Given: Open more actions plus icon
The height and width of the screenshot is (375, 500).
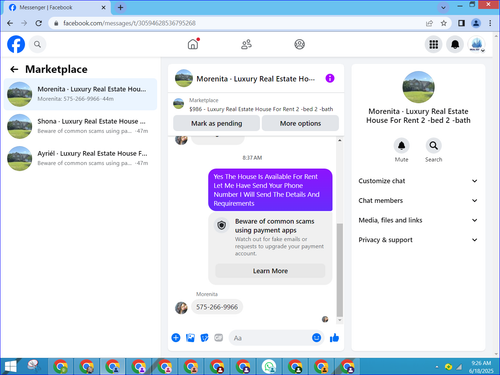Looking at the screenshot, I should click(x=176, y=338).
